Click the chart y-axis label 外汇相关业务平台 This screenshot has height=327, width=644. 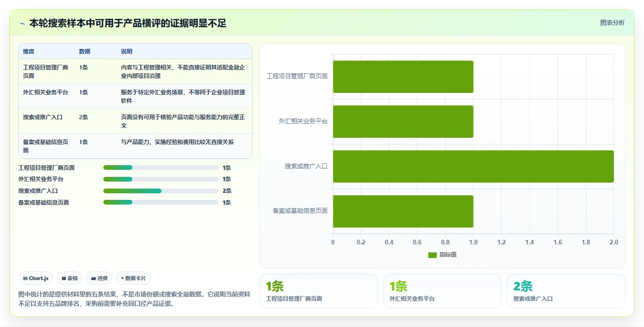[303, 122]
